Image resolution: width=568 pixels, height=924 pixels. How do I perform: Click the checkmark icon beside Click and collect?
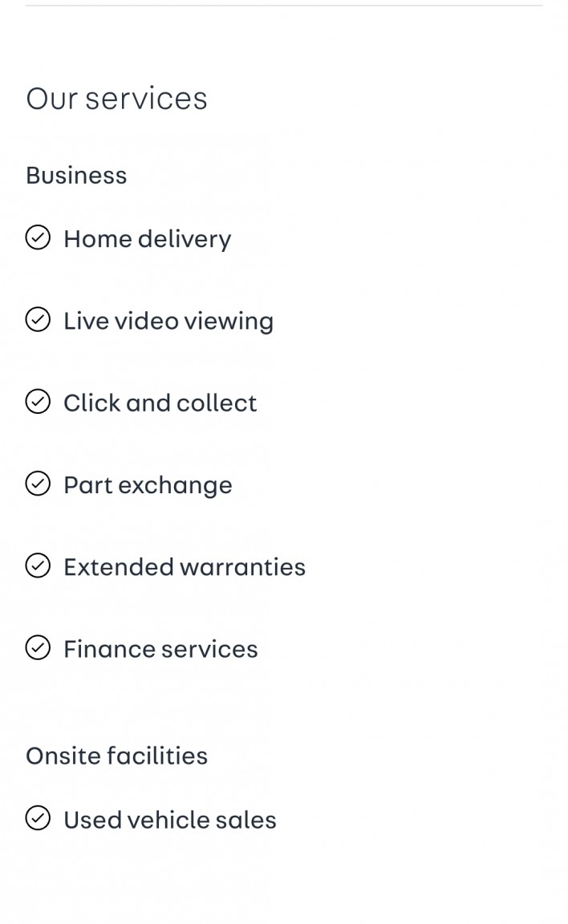coord(38,402)
